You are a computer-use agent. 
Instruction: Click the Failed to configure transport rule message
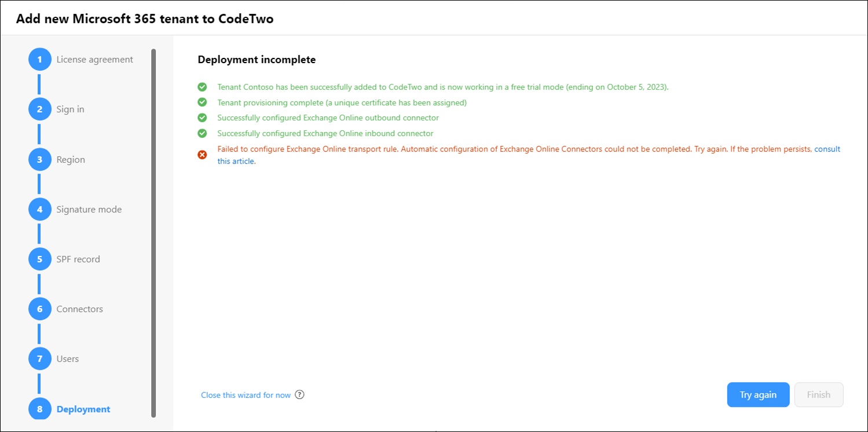click(x=529, y=155)
